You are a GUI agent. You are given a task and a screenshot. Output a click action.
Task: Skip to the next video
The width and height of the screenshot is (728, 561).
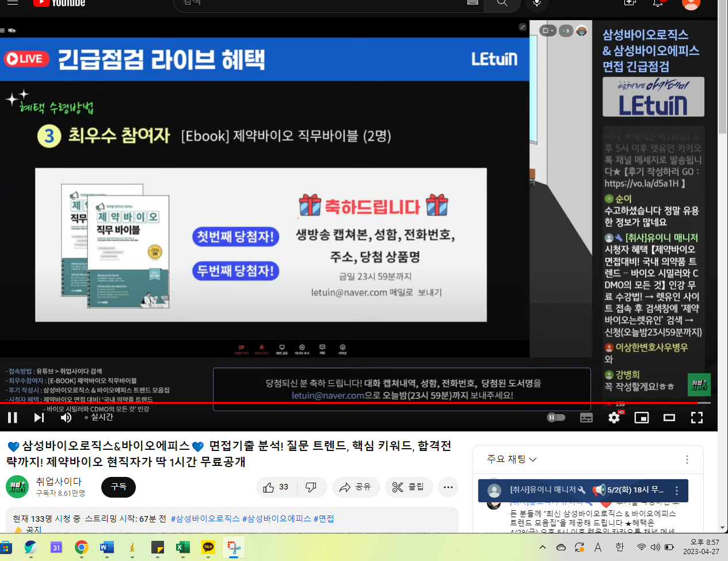[39, 418]
